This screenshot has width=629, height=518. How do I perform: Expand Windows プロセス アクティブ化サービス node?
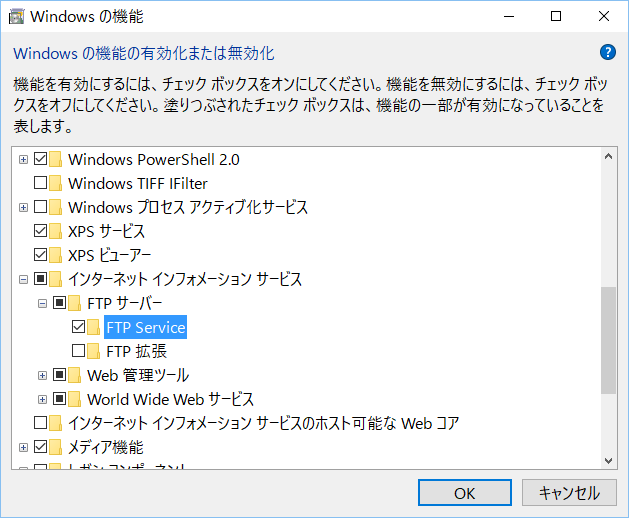click(23, 208)
